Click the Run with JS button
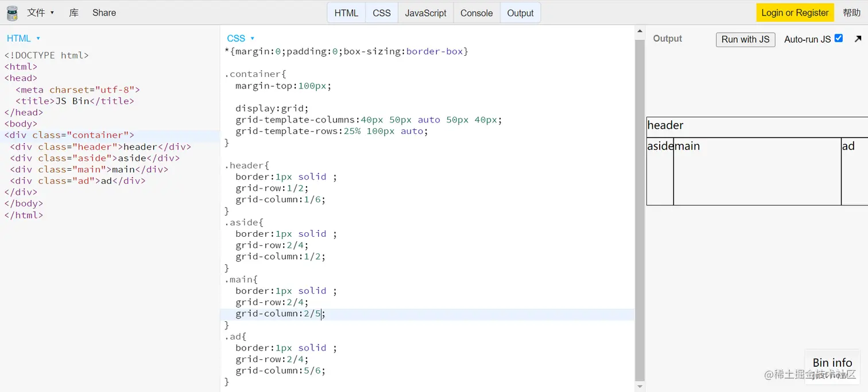Viewport: 868px width, 392px height. (745, 39)
